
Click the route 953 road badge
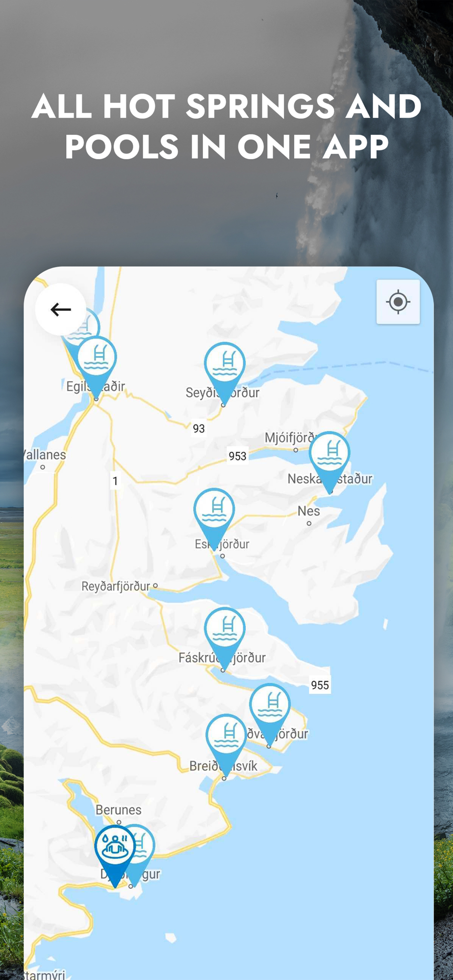[x=237, y=456]
